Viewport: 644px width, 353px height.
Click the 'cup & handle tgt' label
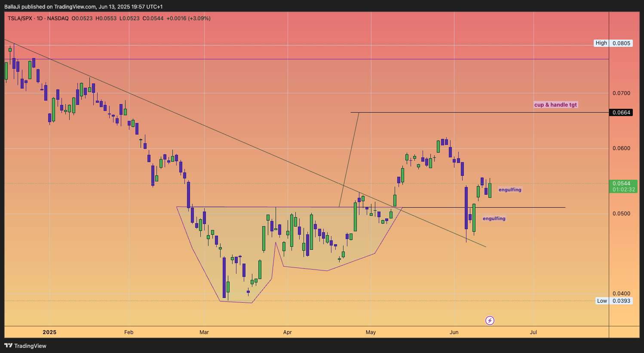coord(555,104)
